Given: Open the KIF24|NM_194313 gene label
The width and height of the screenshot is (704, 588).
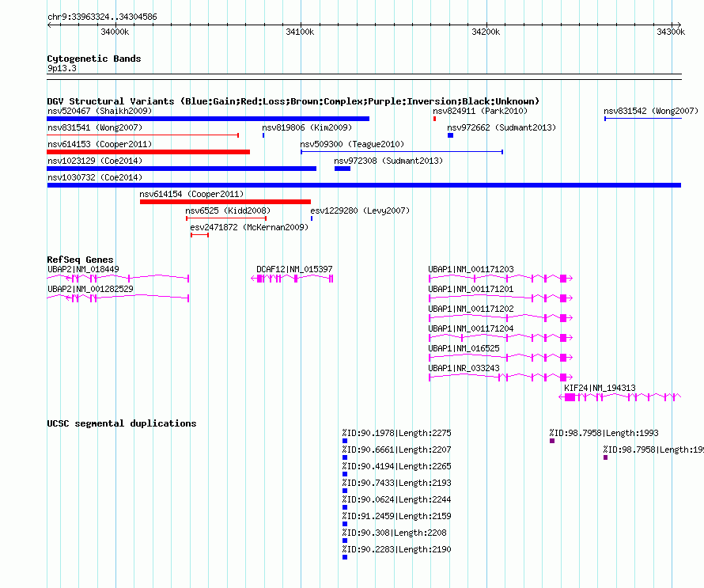Looking at the screenshot, I should [600, 388].
